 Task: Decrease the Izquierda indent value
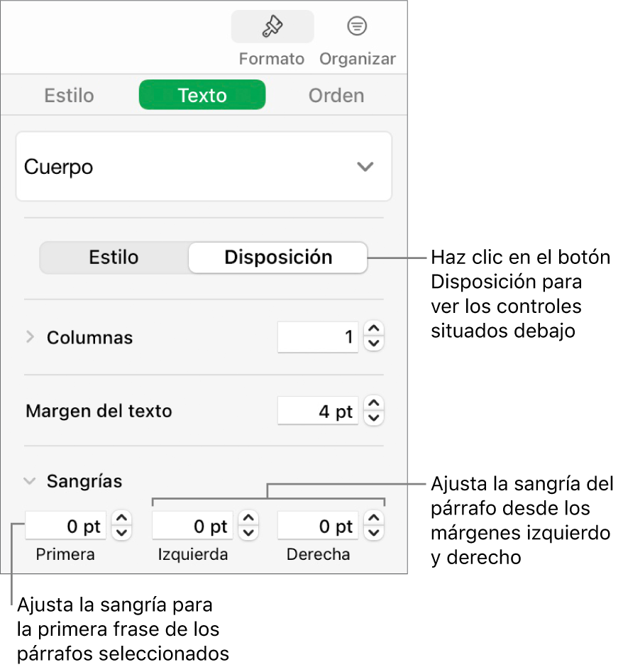[248, 533]
